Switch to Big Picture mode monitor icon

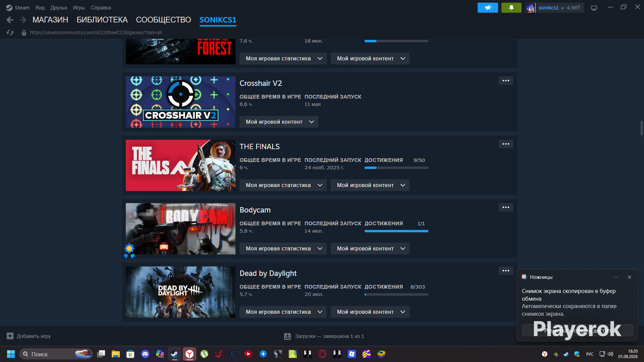(594, 8)
